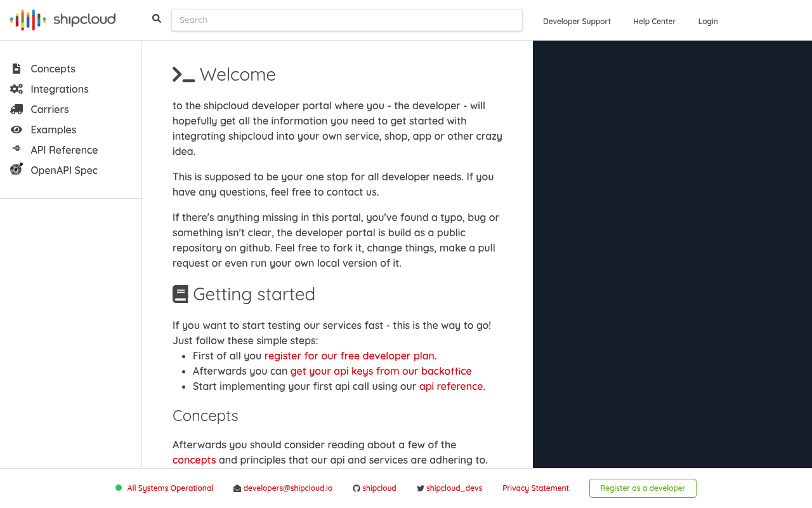Open the inline 'api reference' link

451,386
